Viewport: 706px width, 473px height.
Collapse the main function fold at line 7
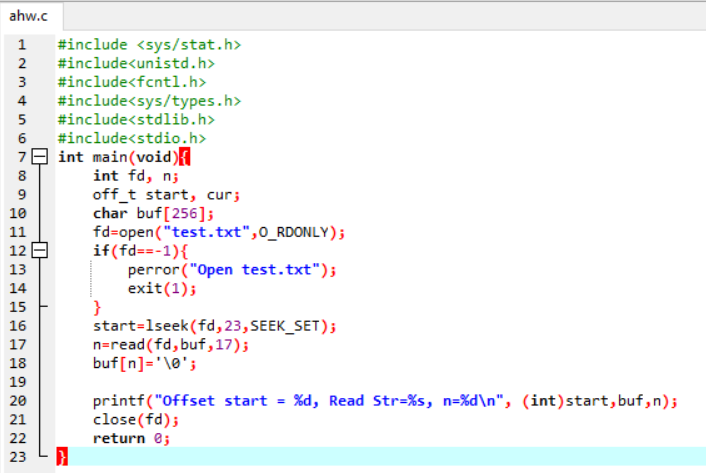click(40, 157)
